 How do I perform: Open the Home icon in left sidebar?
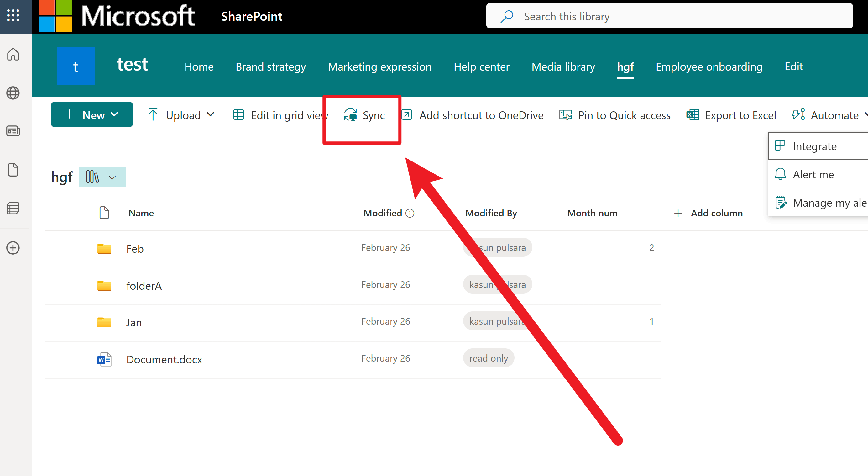coord(13,54)
